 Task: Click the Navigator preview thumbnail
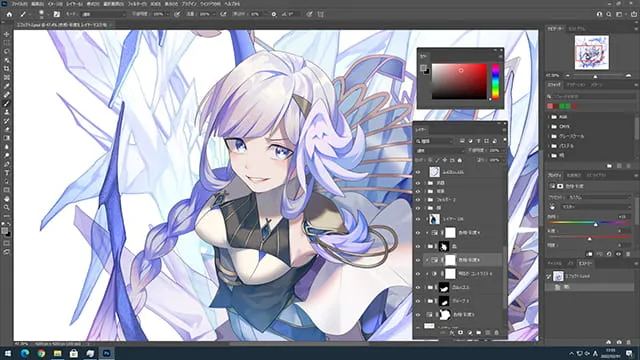click(x=592, y=52)
